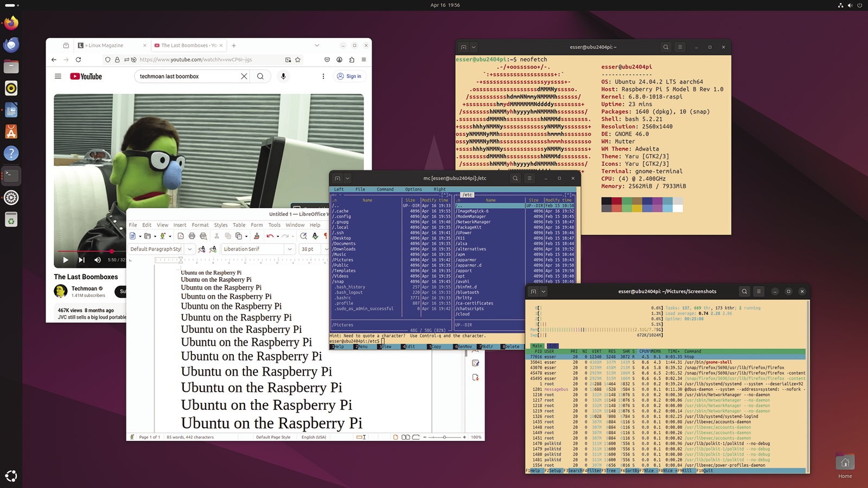Viewport: 868px width, 488px height.
Task: Bookmark page with the star icon in Firefox
Action: 298,60
